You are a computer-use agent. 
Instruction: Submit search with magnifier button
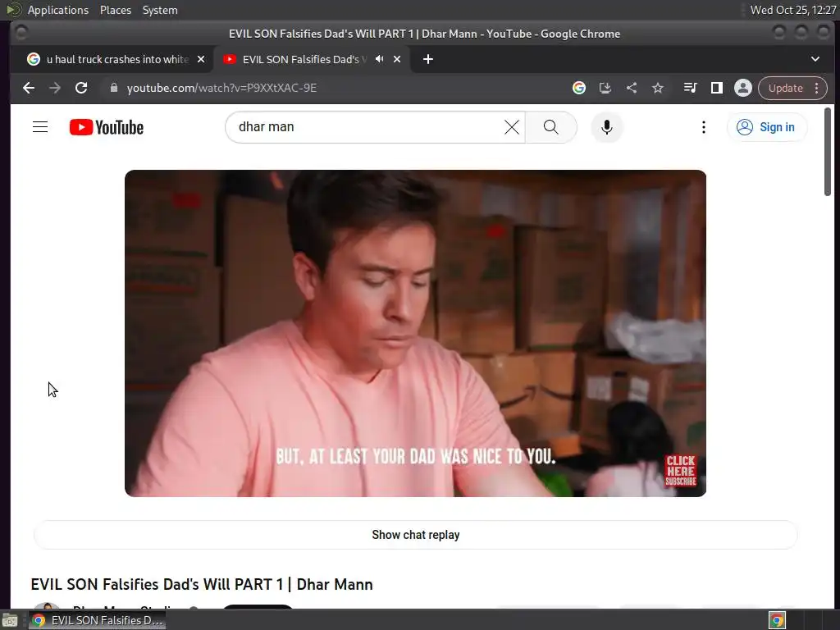[x=550, y=127]
